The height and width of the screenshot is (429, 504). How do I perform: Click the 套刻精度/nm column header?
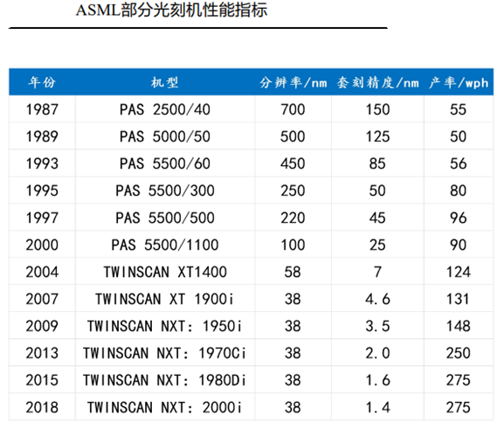tap(377, 83)
